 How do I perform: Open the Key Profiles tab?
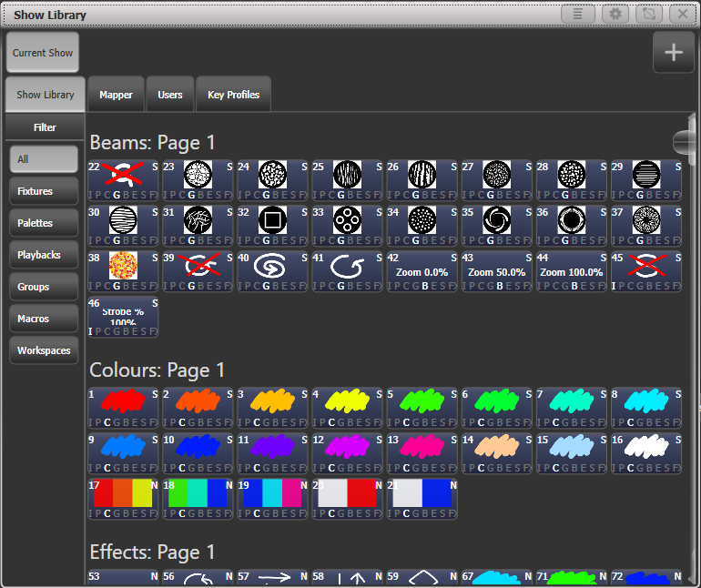(233, 95)
